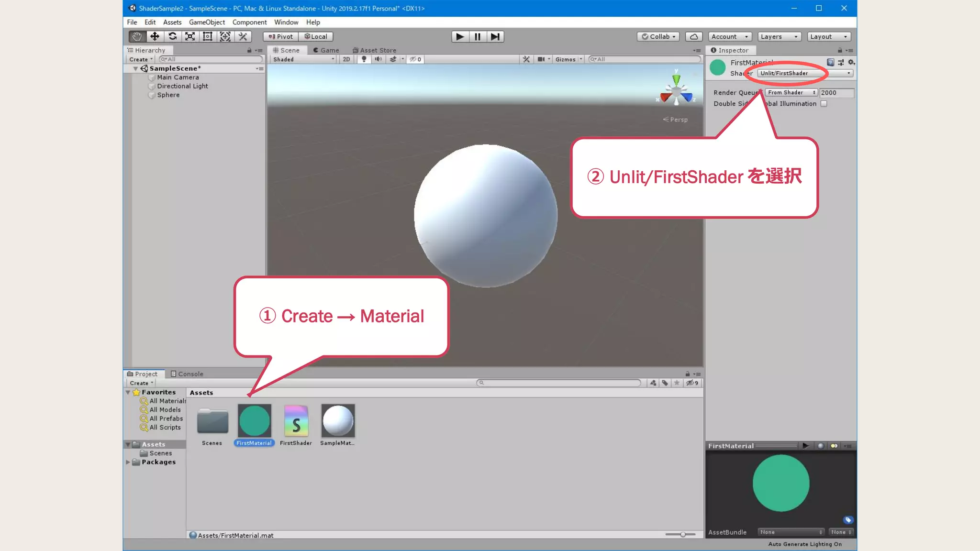The width and height of the screenshot is (980, 551).
Task: Toggle hidden packages count in Project
Action: 692,383
